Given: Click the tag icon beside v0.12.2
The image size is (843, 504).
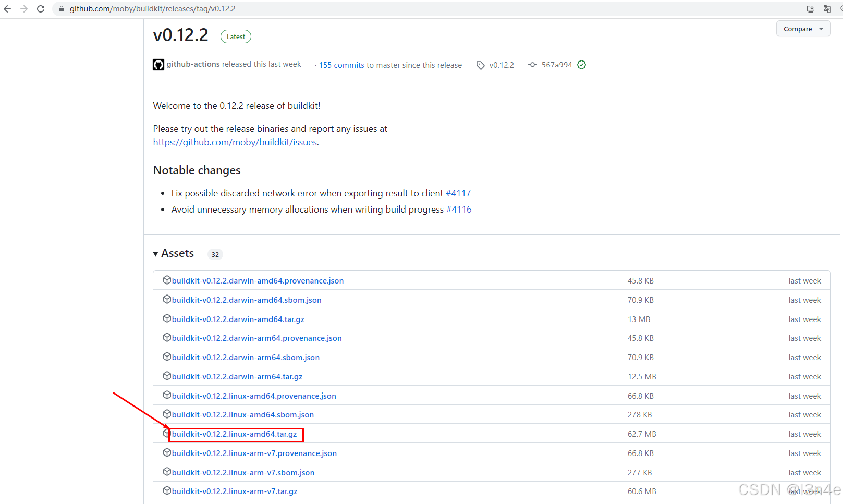Looking at the screenshot, I should (x=480, y=65).
